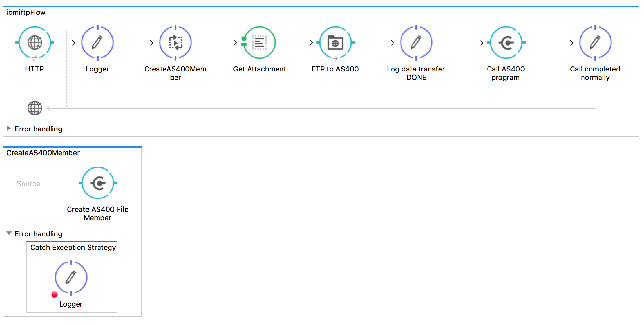This screenshot has width=644, height=324.
Task: Select the Create AS400 File Member node
Action: click(98, 183)
